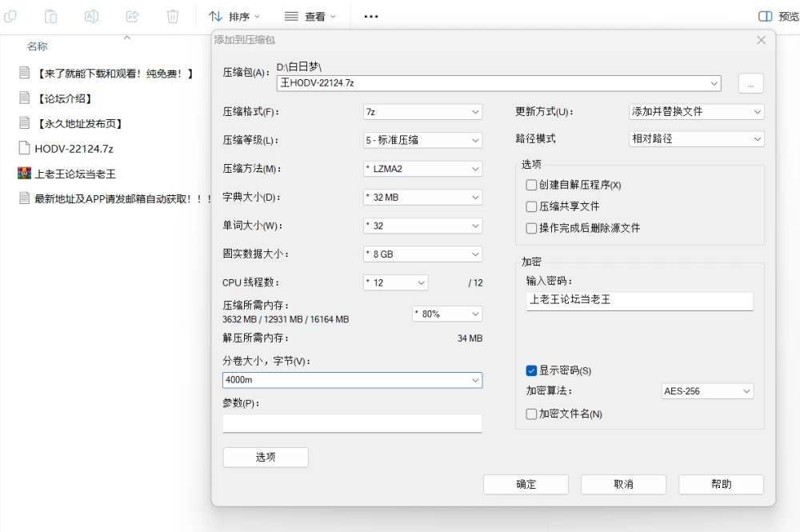
Task: Click the 确定 button
Action: (x=526, y=484)
